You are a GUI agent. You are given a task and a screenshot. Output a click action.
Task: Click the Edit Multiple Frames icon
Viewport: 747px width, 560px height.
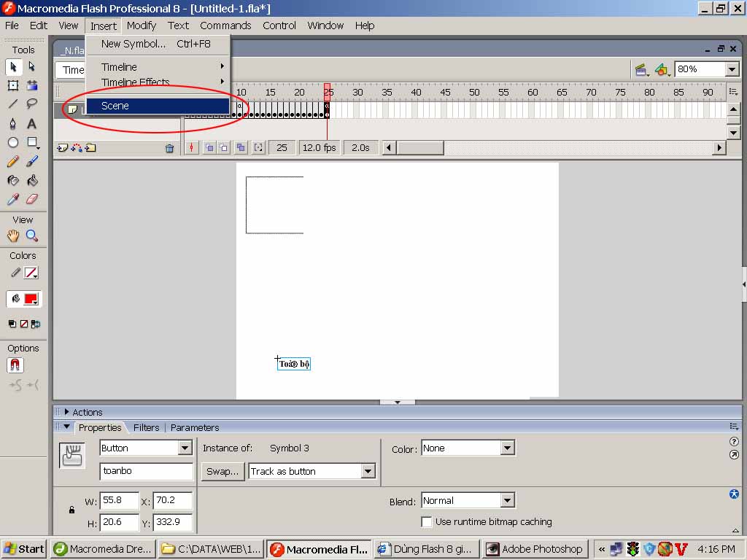241,147
